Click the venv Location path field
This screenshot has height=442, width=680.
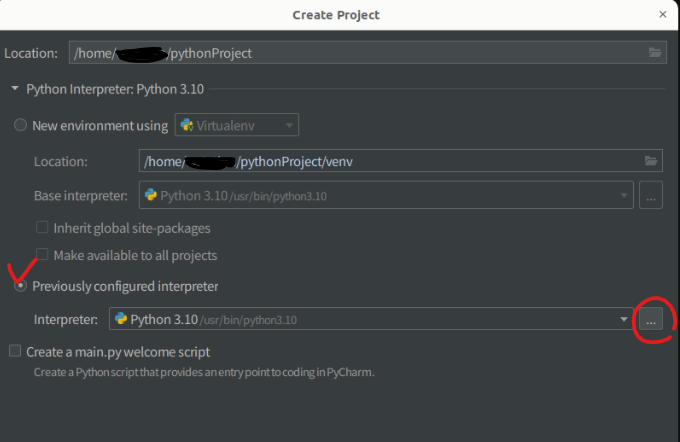pos(401,161)
